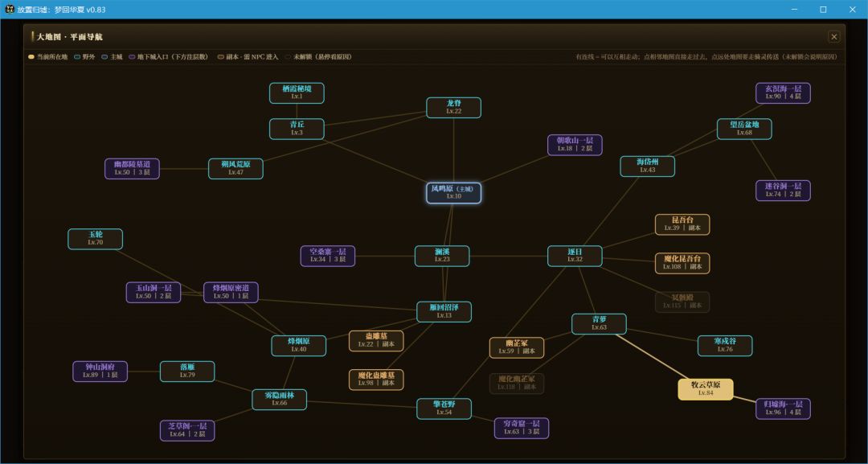Select the 擎苍野 Lv.54 map node

point(444,409)
